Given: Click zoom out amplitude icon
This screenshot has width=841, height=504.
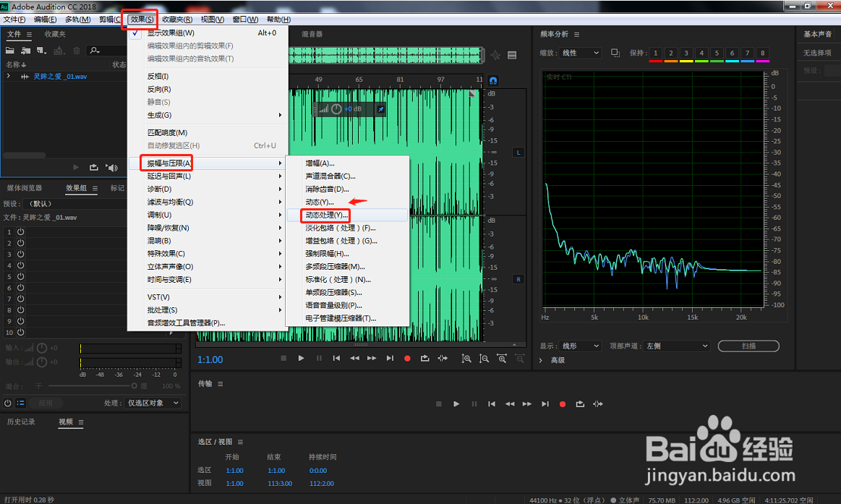Looking at the screenshot, I should point(484,358).
